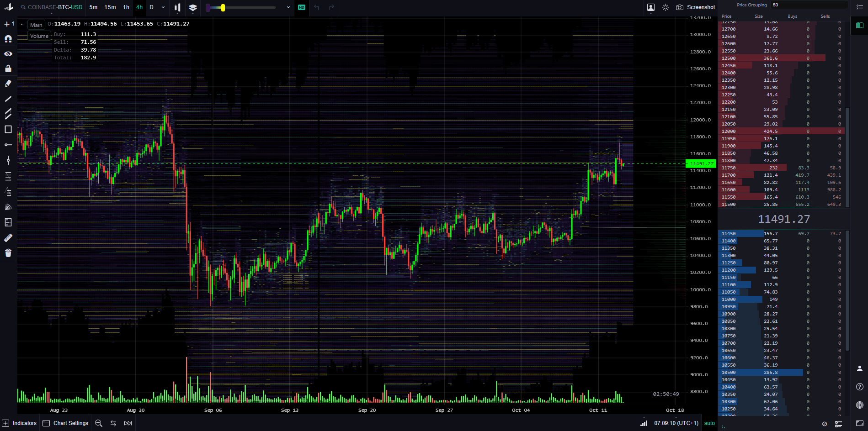Open the trash delete drawings tool
Viewport: 868px width, 431px height.
point(8,252)
